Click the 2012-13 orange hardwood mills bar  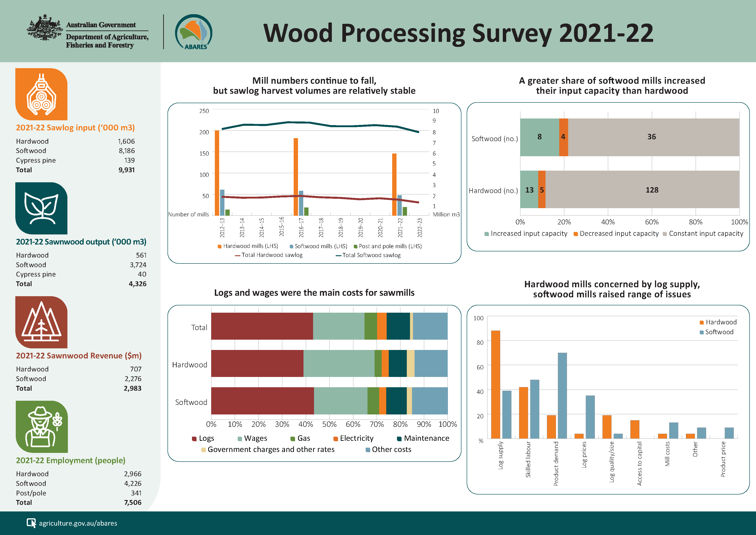click(x=217, y=173)
